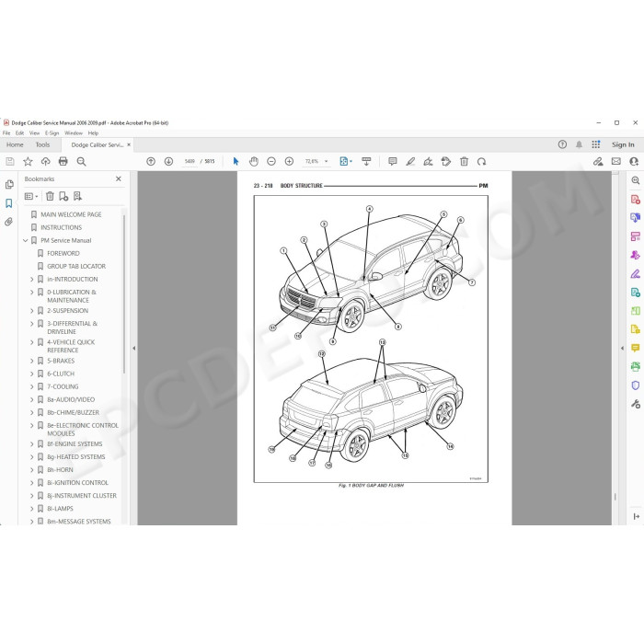The width and height of the screenshot is (644, 644).
Task: Open the Acrobat apps grid icon
Action: pyautogui.click(x=596, y=144)
